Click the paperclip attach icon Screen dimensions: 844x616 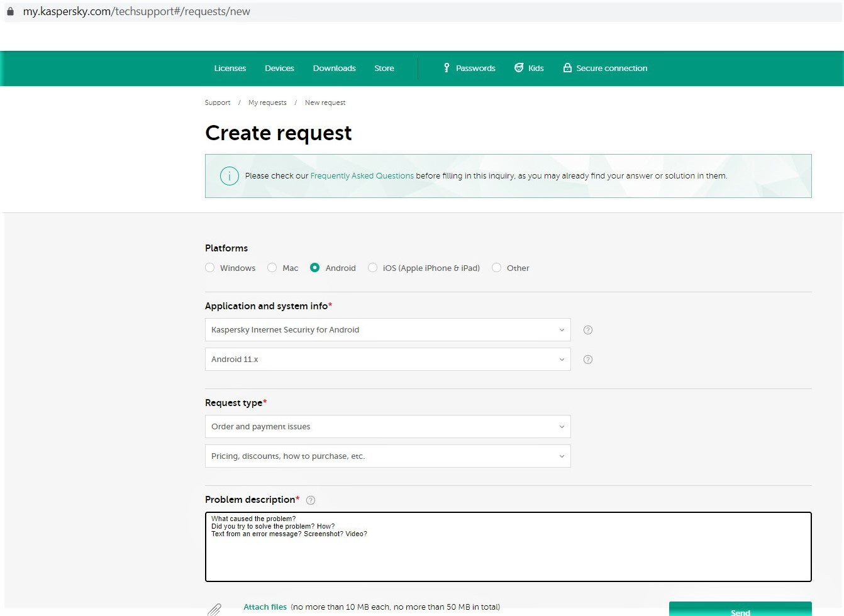point(215,609)
